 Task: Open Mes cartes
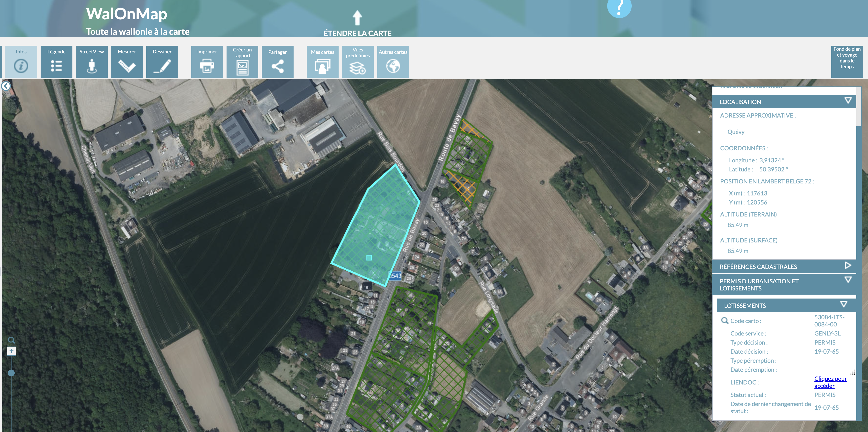(x=322, y=61)
